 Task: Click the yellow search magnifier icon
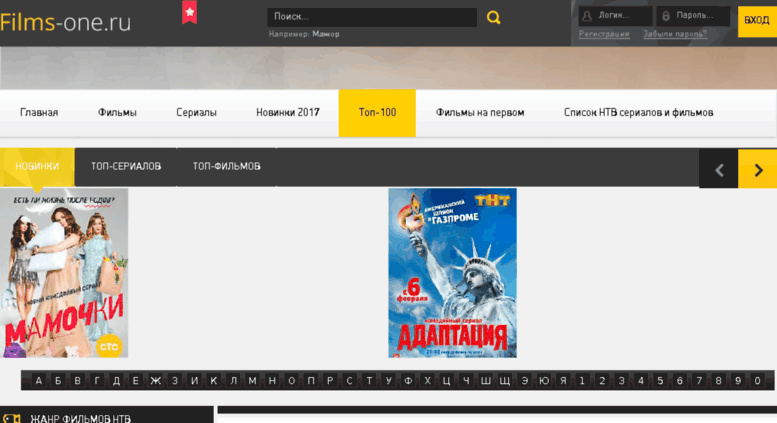click(x=493, y=17)
